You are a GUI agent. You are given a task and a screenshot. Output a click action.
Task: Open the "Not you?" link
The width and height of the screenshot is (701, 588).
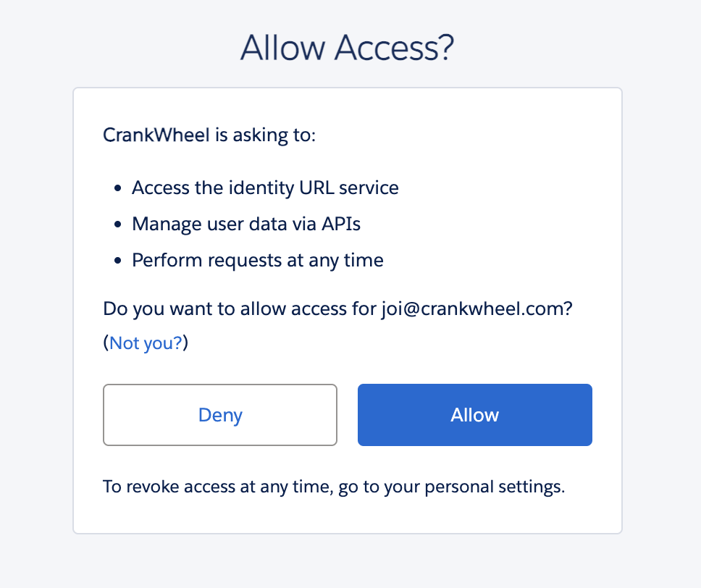[x=146, y=343]
